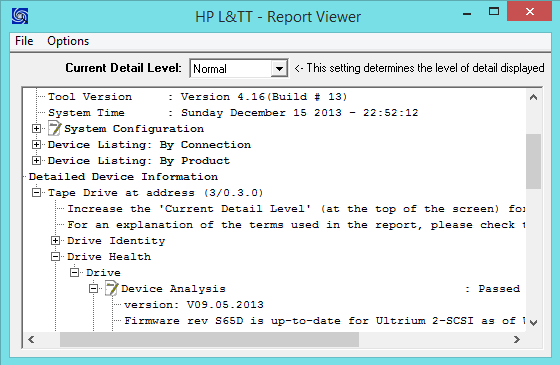The width and height of the screenshot is (560, 365).
Task: Click the Passed status text
Action: click(499, 289)
